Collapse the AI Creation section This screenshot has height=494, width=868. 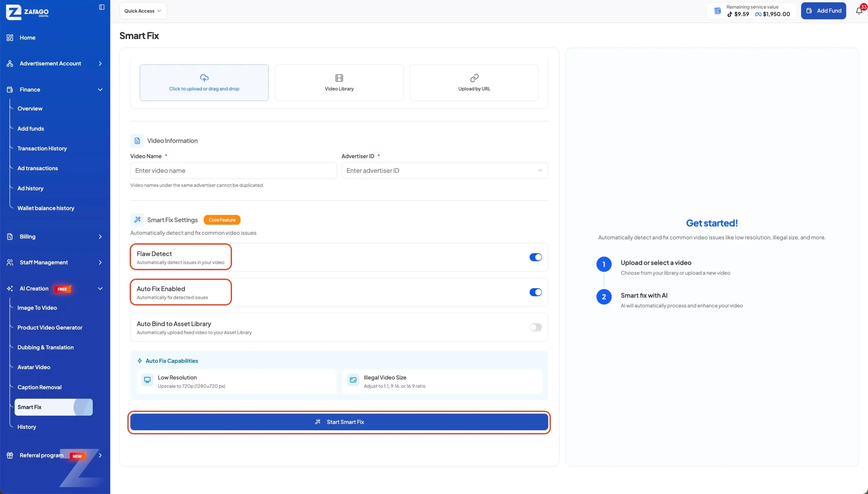[100, 289]
